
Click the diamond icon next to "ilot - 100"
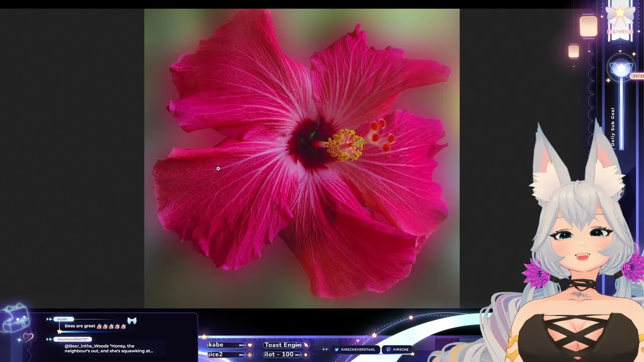click(x=305, y=354)
